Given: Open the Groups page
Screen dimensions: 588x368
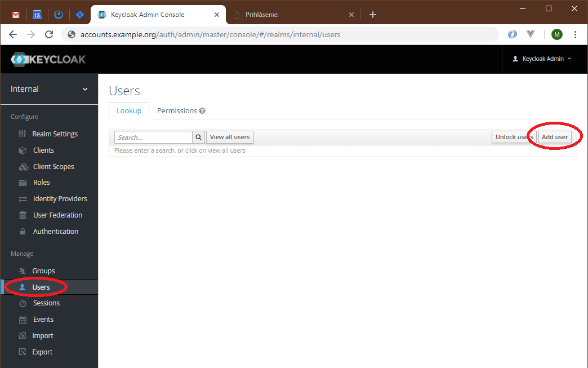Looking at the screenshot, I should (43, 271).
